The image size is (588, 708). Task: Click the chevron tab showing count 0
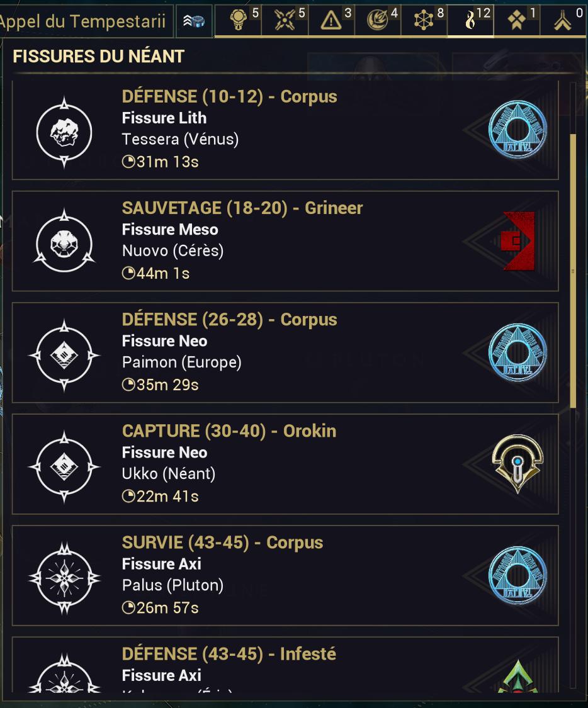point(563,20)
